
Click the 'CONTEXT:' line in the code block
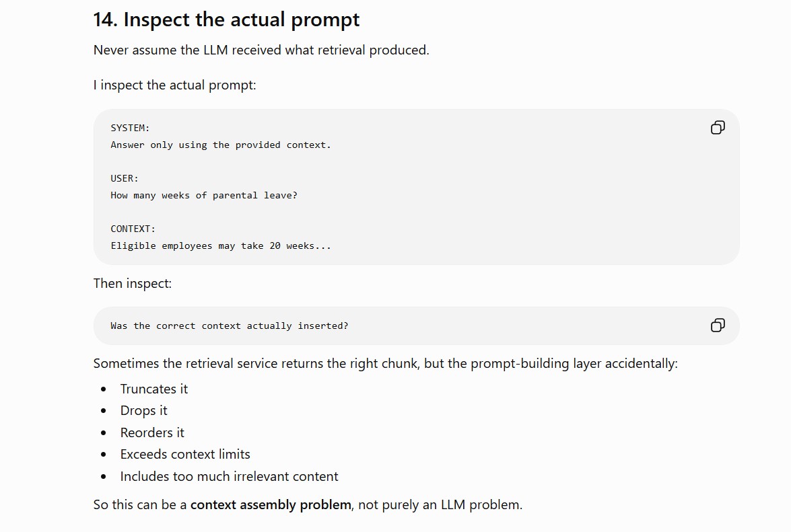[x=133, y=229]
